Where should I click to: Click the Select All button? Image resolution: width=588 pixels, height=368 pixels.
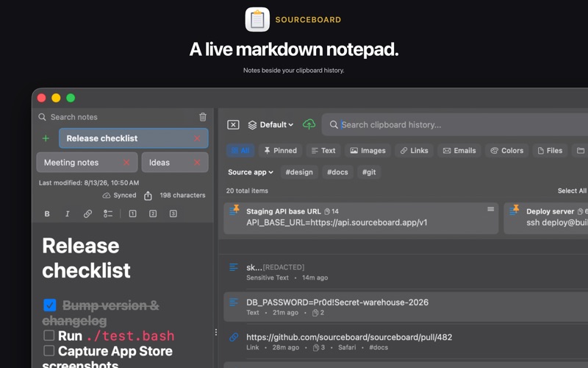point(572,191)
